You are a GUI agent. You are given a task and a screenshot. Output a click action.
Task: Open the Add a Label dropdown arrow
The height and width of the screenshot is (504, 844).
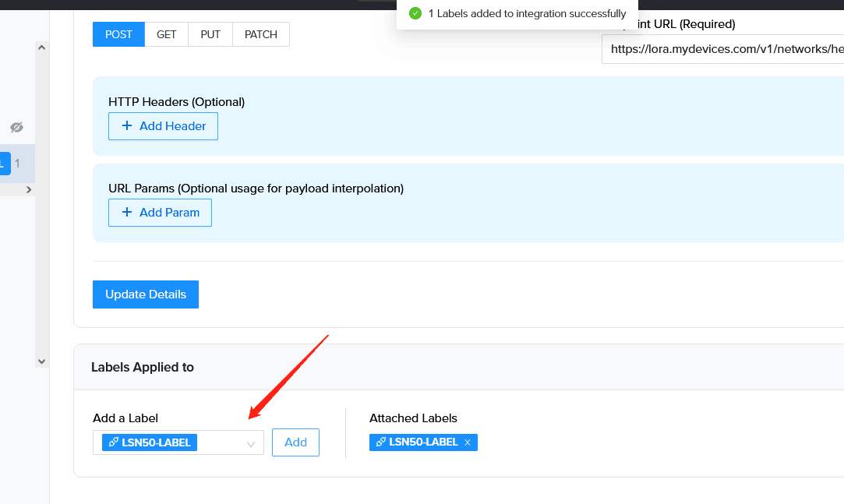tap(251, 444)
